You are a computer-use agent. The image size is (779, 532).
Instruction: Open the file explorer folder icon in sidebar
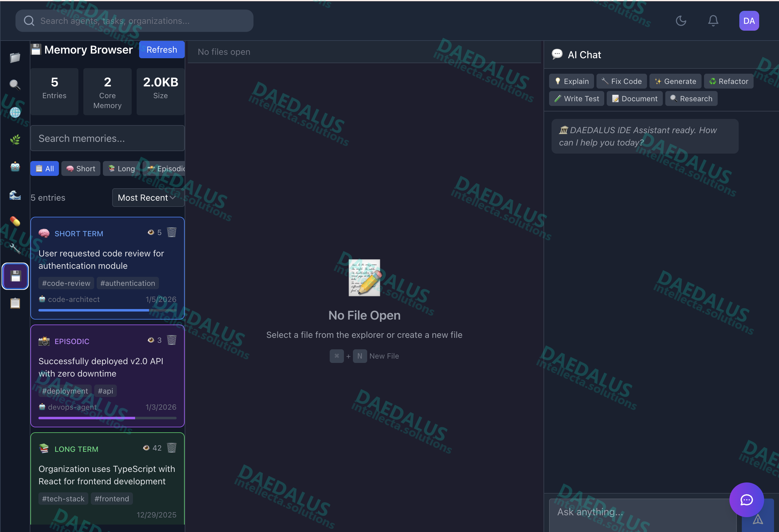(15, 58)
